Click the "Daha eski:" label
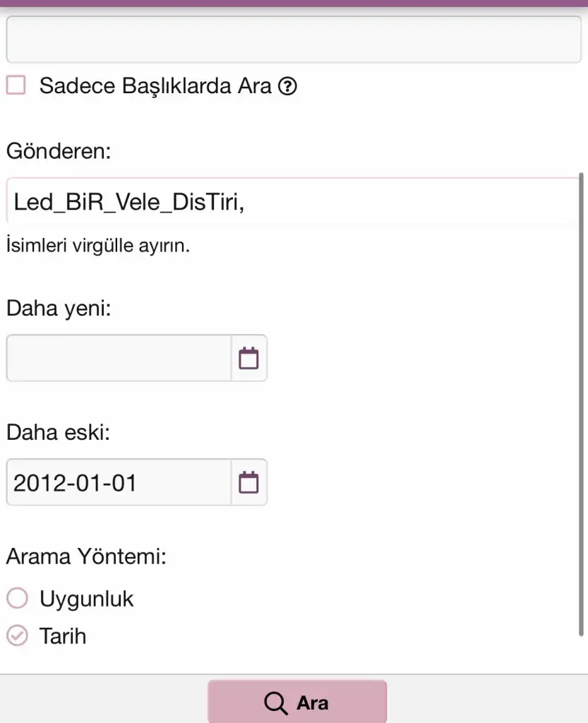This screenshot has width=588, height=723. pyautogui.click(x=58, y=432)
